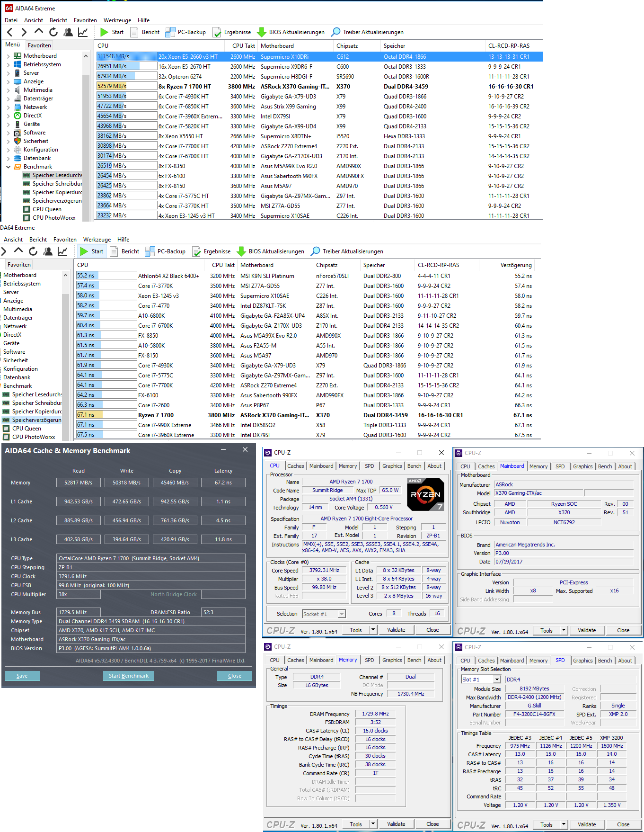Click line chart icon in lower AIDA64 toolbar
The image size is (644, 832).
[x=62, y=251]
